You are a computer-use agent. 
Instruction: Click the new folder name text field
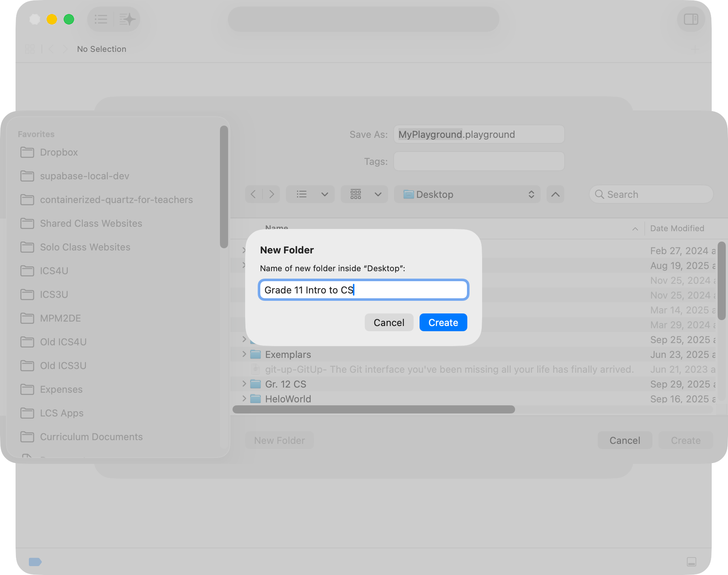pyautogui.click(x=363, y=290)
